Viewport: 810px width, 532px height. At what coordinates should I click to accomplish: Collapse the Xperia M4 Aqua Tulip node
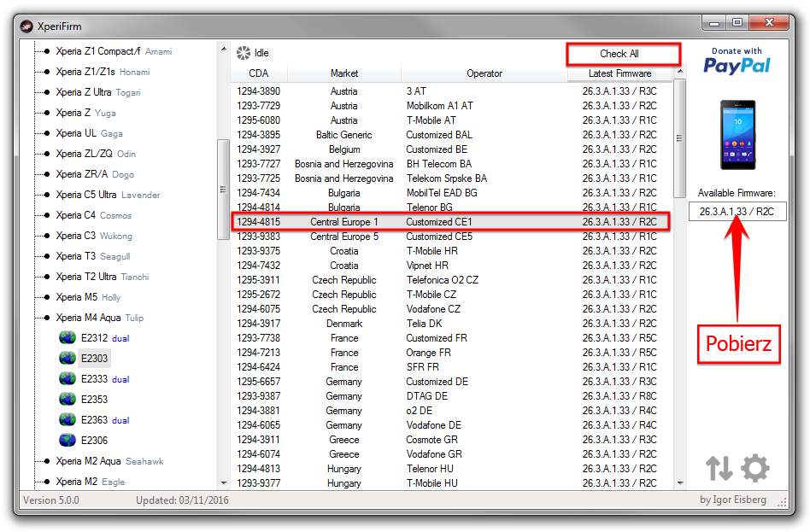[x=100, y=318]
